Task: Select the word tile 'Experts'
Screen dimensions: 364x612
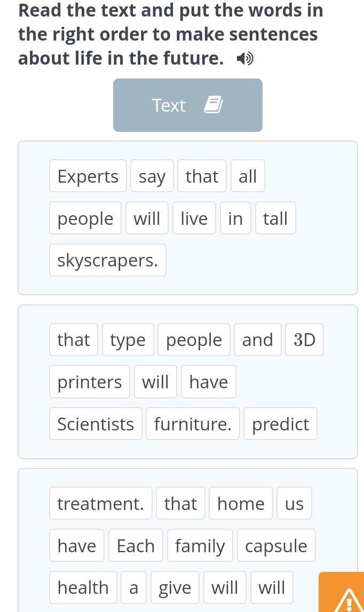Action: coord(88,176)
